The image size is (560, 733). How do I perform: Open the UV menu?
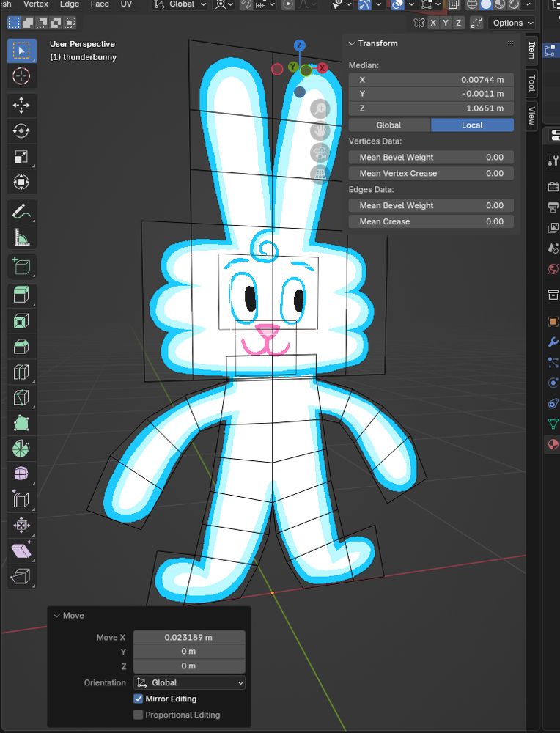point(126,4)
